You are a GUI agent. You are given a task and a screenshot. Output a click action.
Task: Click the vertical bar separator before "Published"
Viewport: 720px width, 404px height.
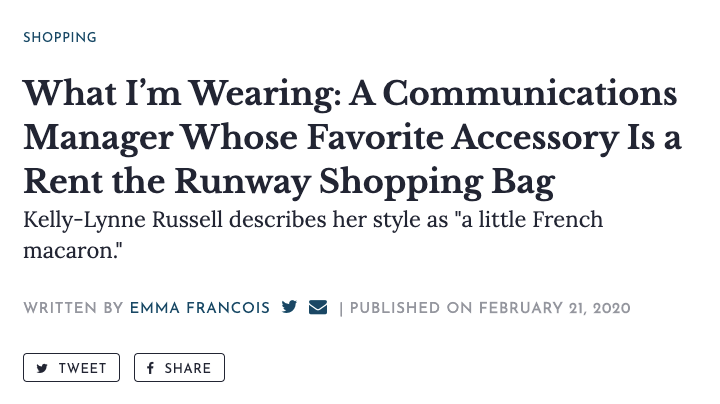click(341, 308)
